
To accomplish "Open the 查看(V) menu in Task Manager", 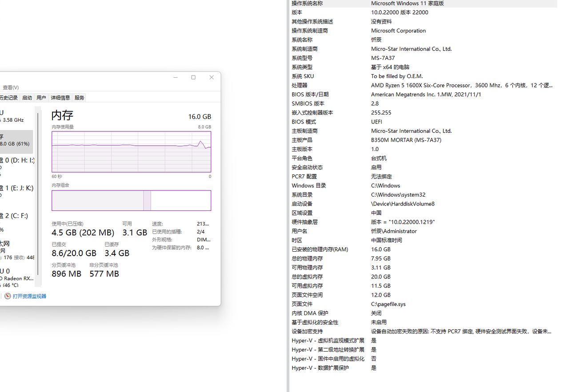I will tap(11, 87).
